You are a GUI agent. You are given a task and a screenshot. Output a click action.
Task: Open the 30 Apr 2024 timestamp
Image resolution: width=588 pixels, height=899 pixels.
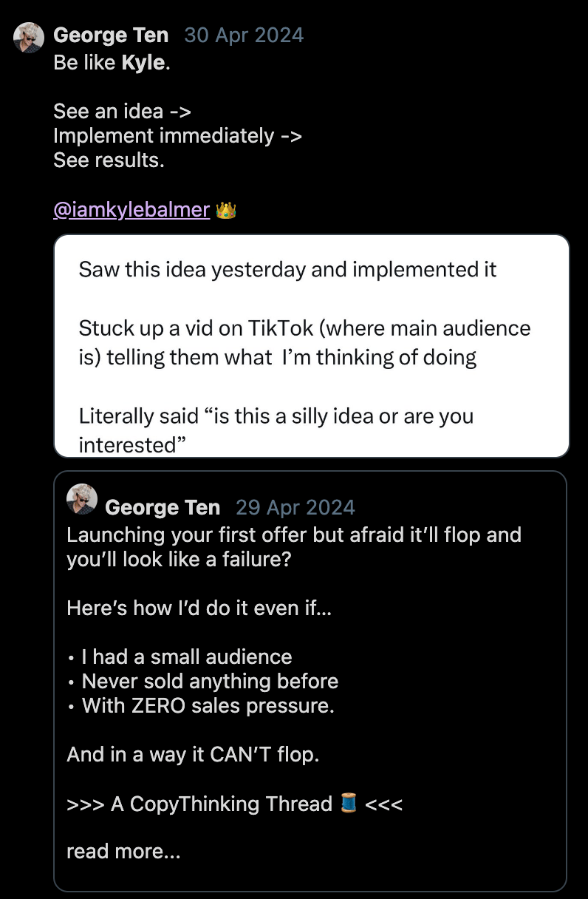tap(244, 35)
